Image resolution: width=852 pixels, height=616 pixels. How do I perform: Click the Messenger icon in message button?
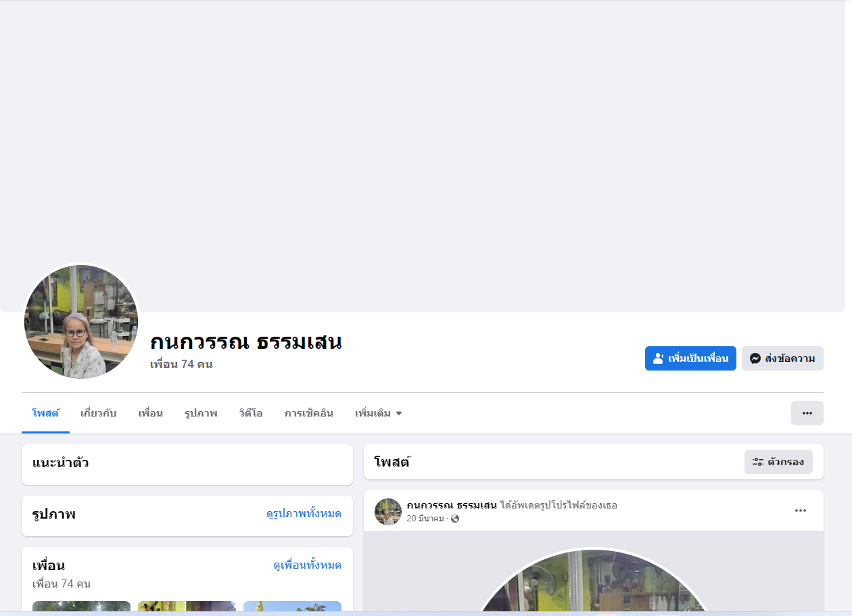tap(755, 358)
